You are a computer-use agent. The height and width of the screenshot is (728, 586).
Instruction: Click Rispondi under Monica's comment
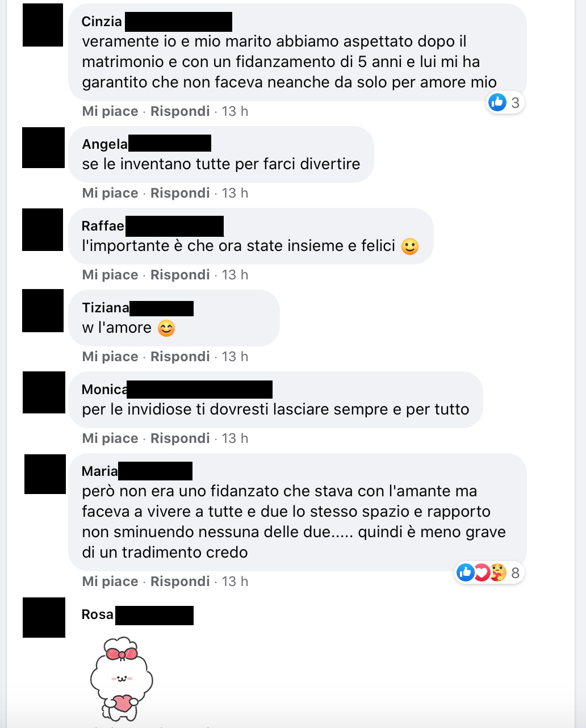pos(180,438)
